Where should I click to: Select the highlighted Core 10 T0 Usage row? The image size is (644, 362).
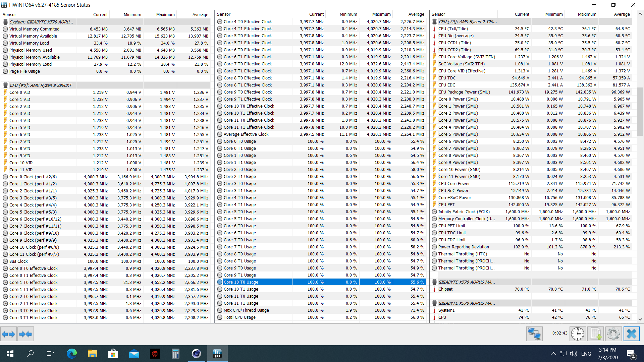point(321,282)
